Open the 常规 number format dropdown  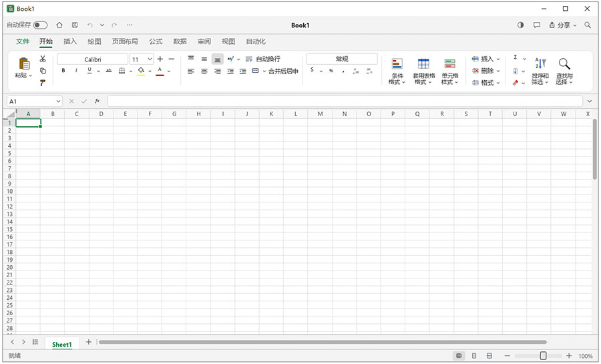point(342,59)
